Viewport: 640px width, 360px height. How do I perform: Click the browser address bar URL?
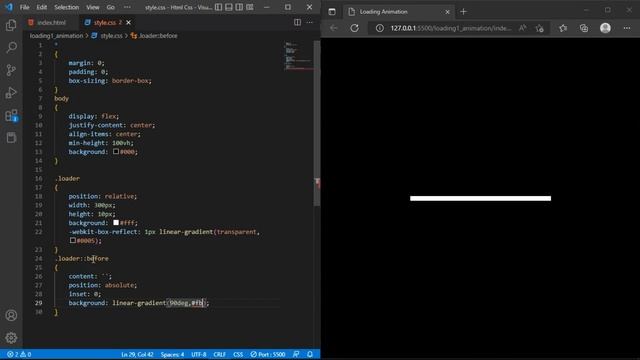[451, 28]
